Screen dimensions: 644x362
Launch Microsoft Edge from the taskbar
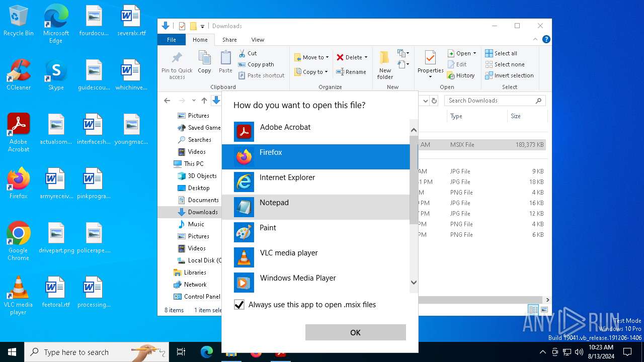point(207,352)
